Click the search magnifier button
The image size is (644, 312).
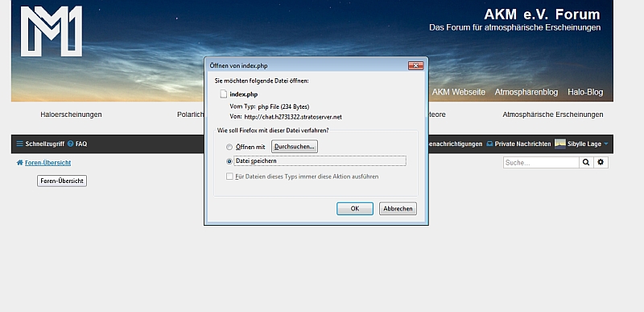[586, 162]
